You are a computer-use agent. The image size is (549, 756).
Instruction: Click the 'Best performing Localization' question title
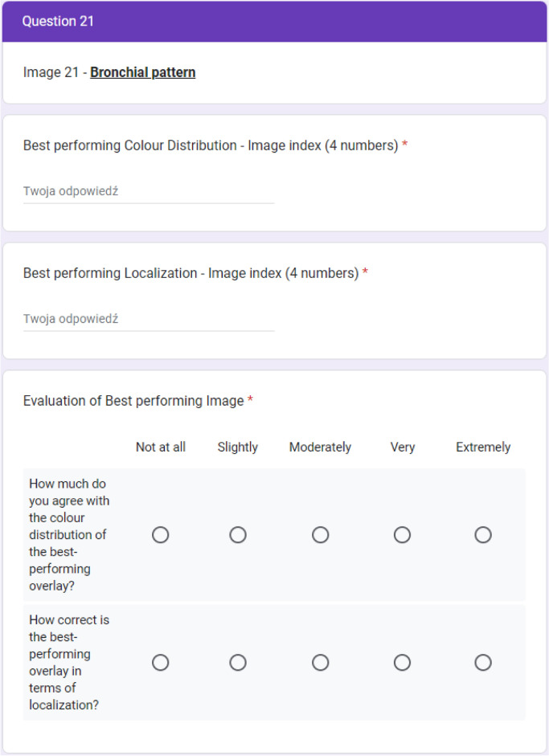191,273
